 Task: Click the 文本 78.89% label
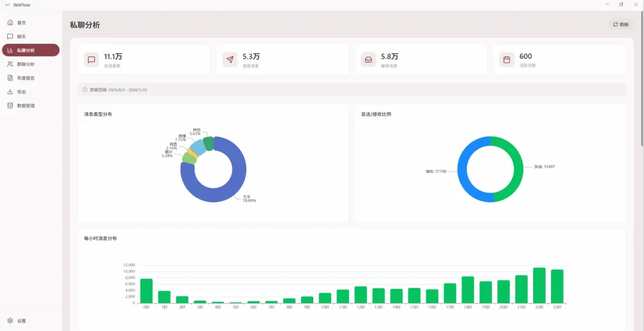249,199
